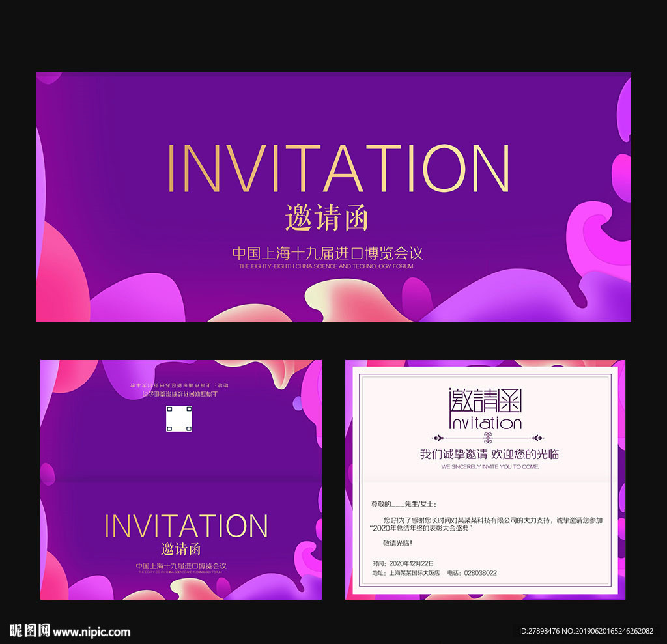This screenshot has width=667, height=644.
Task: Select the paragraph starting 您好!为了感谢您
Action: tap(487, 524)
